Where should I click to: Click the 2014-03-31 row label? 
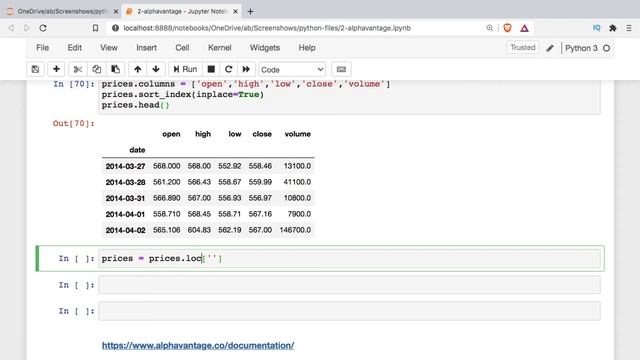[125, 198]
